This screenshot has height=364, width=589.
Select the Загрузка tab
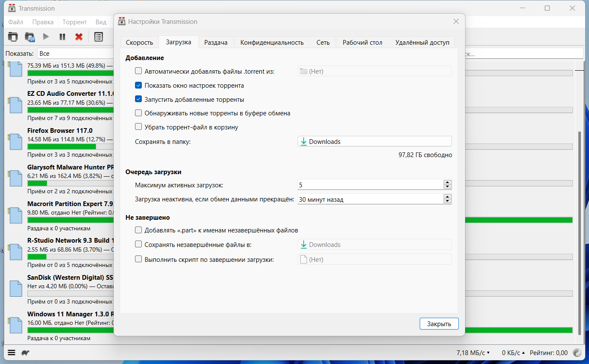[x=178, y=42]
